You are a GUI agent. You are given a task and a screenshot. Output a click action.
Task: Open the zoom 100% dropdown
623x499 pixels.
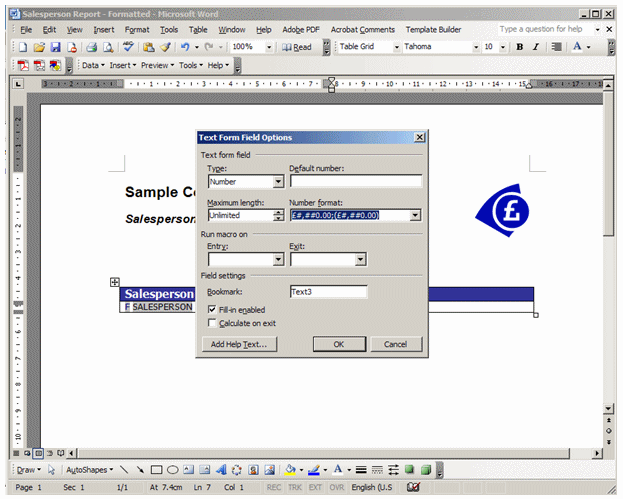pyautogui.click(x=269, y=47)
